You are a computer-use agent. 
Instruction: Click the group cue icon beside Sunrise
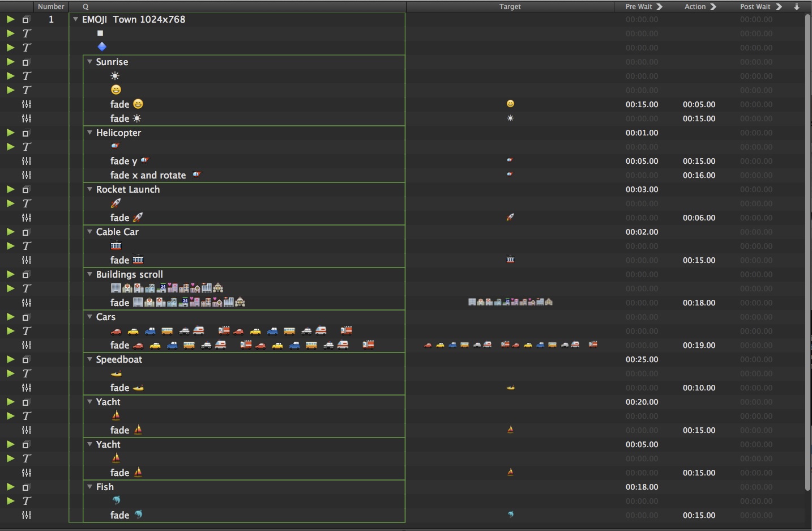click(25, 62)
